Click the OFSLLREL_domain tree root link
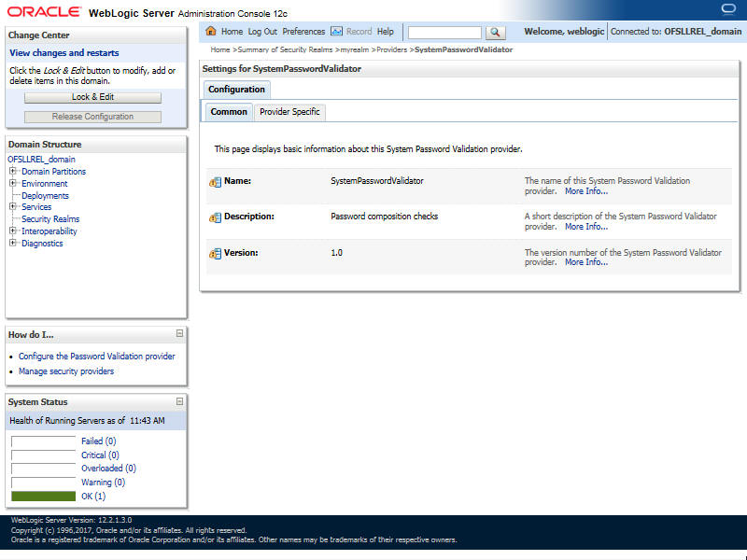This screenshot has width=747, height=560. point(41,159)
